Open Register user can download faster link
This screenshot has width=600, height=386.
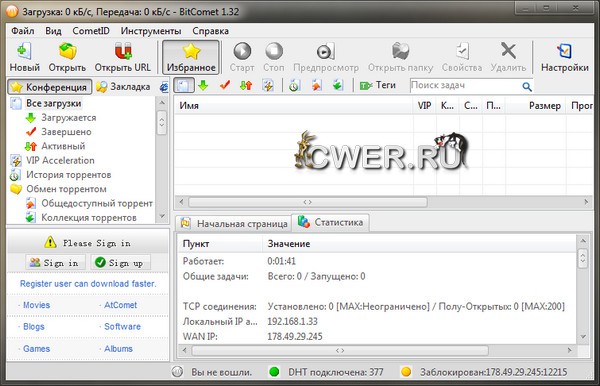pyautogui.click(x=88, y=283)
